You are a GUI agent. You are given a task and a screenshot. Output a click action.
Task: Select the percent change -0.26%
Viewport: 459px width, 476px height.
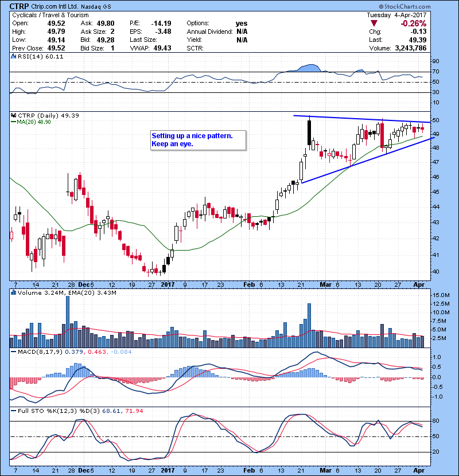tap(413, 24)
